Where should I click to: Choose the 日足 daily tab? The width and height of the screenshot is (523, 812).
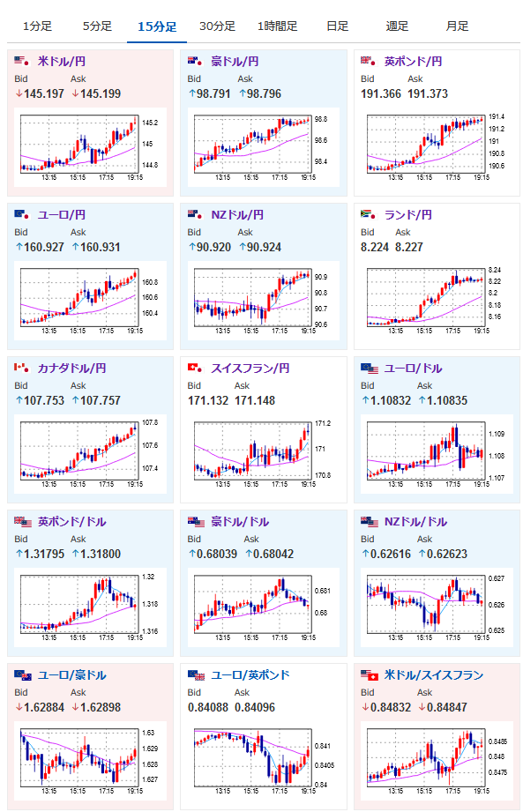click(x=338, y=26)
